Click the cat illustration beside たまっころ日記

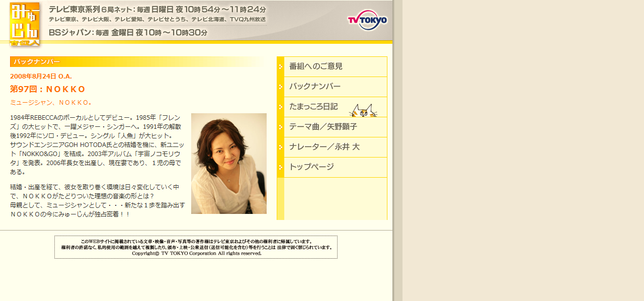pyautogui.click(x=363, y=110)
